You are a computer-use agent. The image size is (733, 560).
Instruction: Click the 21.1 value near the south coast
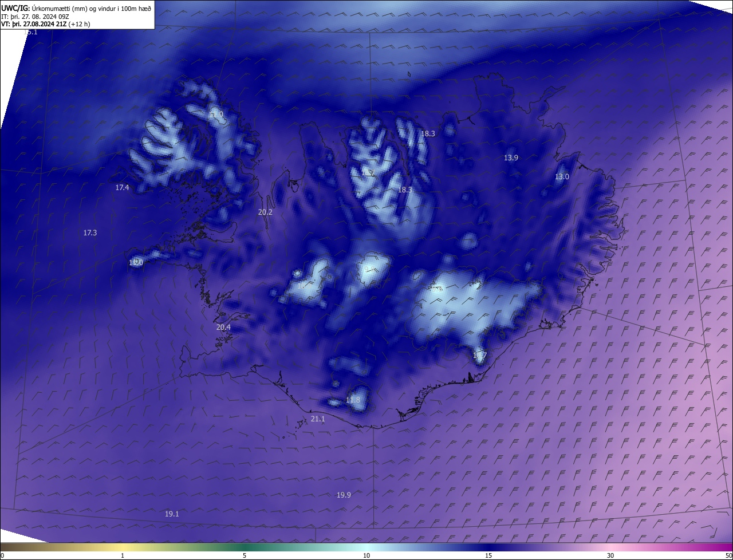click(x=318, y=419)
